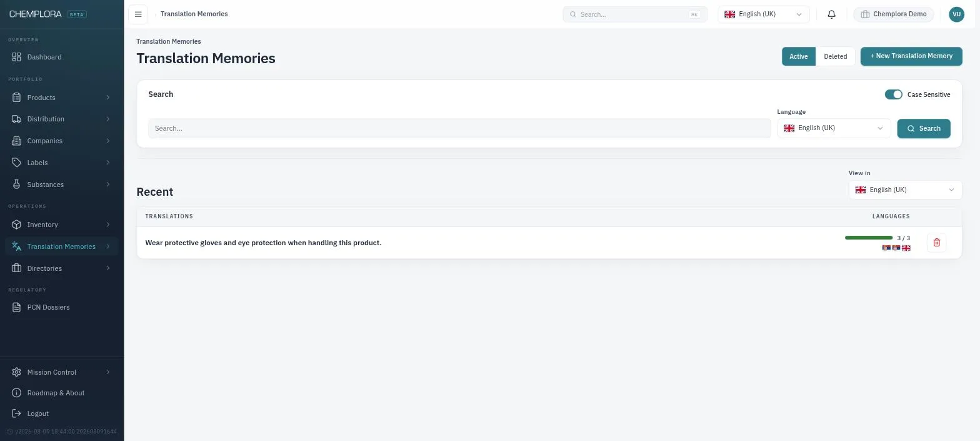Open Roadmap & About page
The width and height of the screenshot is (980, 441).
(62, 393)
